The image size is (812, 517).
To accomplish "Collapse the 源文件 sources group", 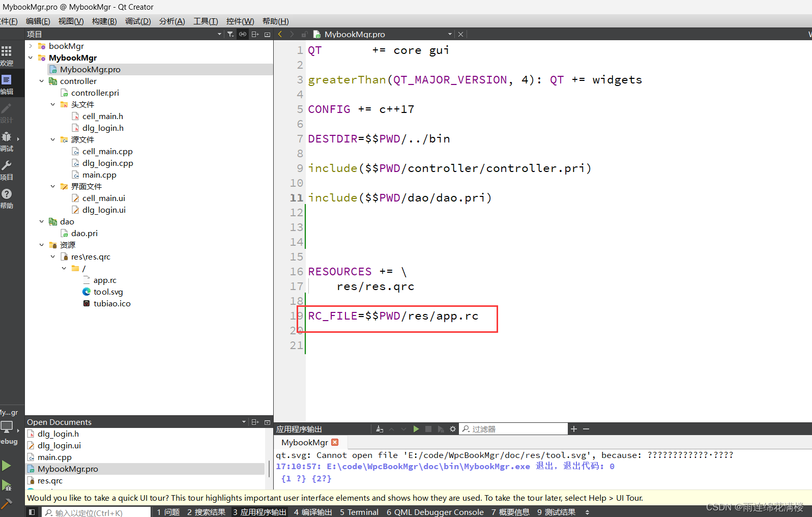I will (53, 139).
